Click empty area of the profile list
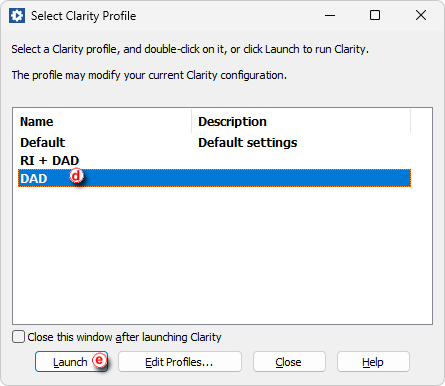The image size is (445, 386). pyautogui.click(x=222, y=255)
